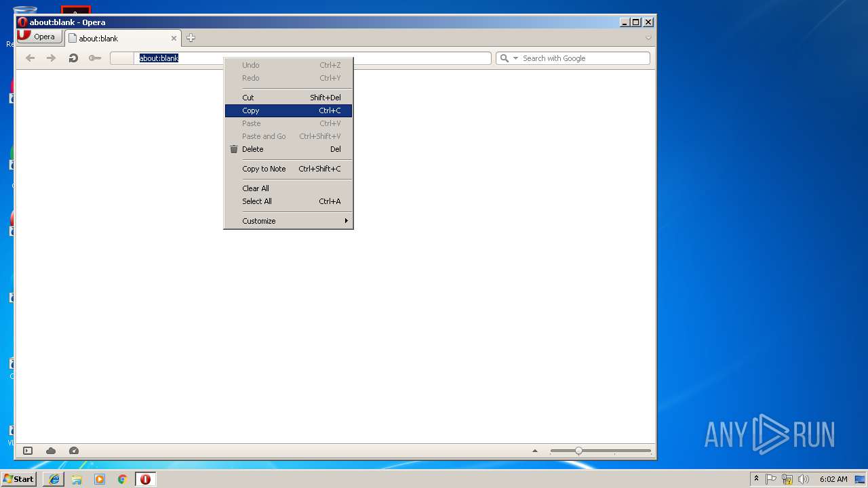The width and height of the screenshot is (868, 488).
Task: Launch Chrome from the taskbar
Action: (x=122, y=479)
